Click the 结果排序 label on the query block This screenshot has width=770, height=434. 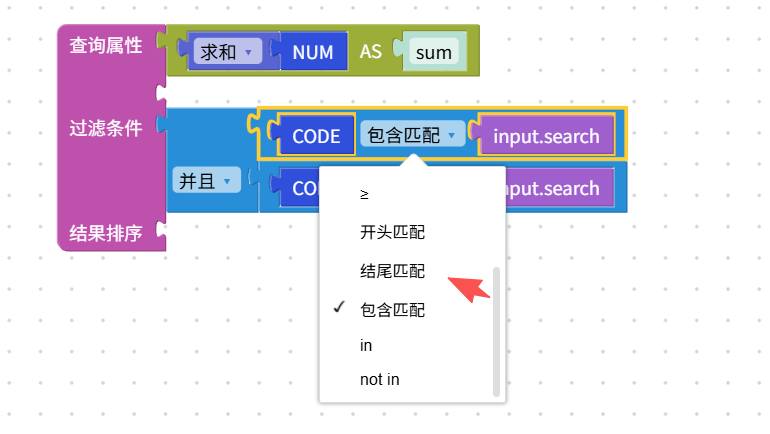pos(105,233)
